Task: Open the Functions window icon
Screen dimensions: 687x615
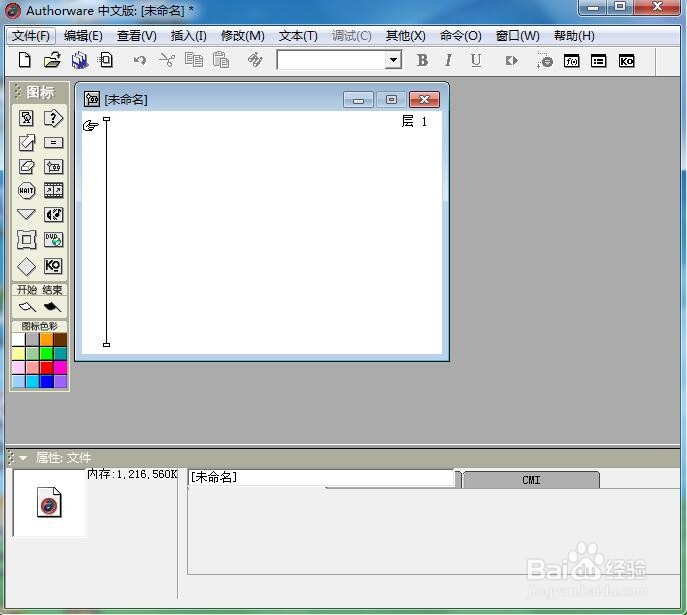Action: (x=572, y=61)
